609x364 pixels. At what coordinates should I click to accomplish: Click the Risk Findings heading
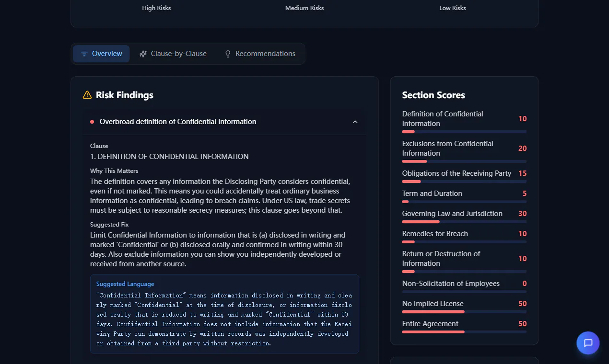tap(125, 95)
